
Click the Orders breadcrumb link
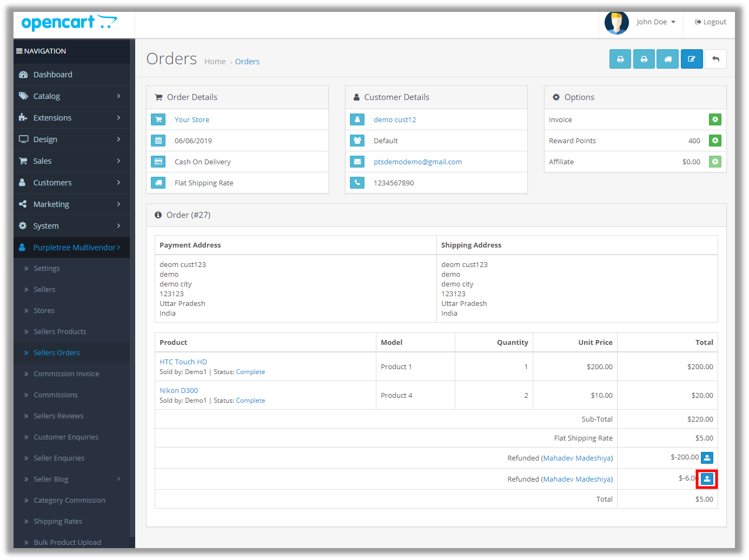[x=247, y=62]
